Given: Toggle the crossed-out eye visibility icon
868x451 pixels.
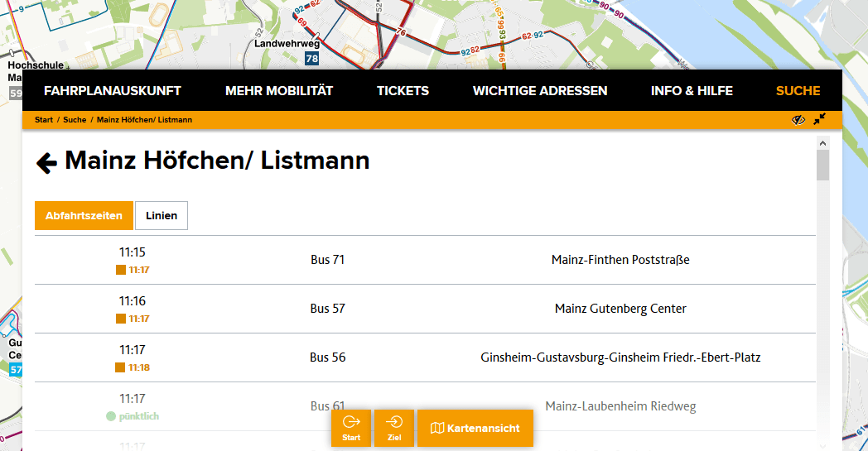Looking at the screenshot, I should point(798,120).
